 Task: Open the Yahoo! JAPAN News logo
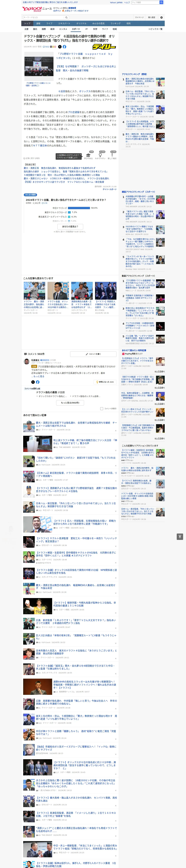click(37, 9)
